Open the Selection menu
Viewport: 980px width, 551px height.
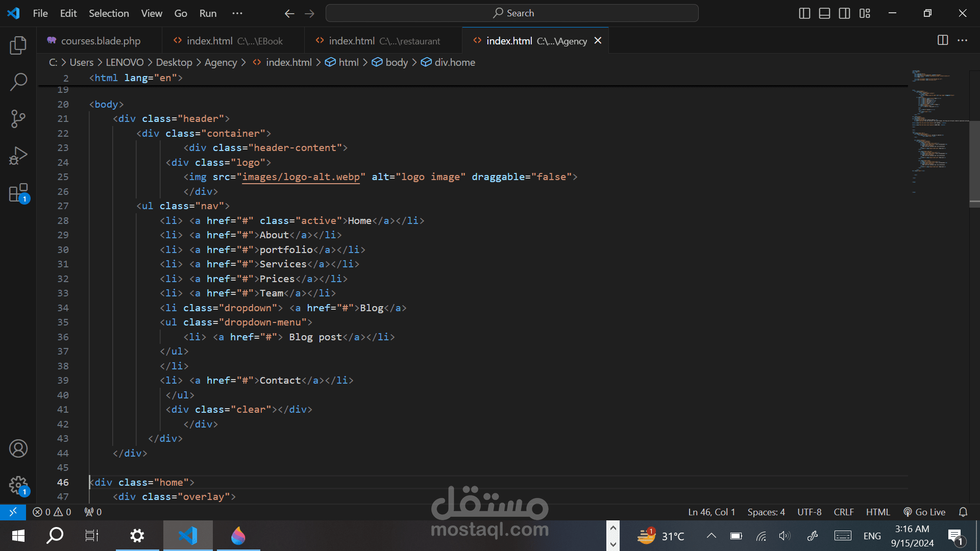coord(109,13)
